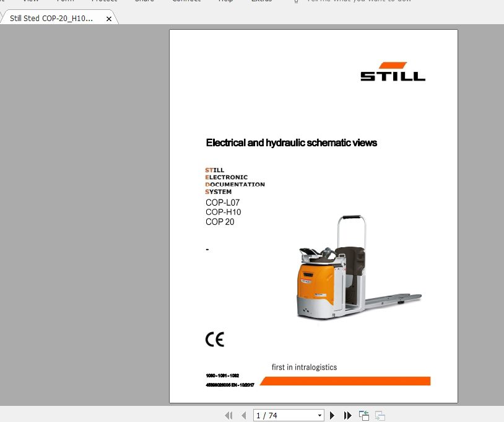
Task: Click the ELECTRONIC line of the STEDS logo
Action: click(x=226, y=177)
